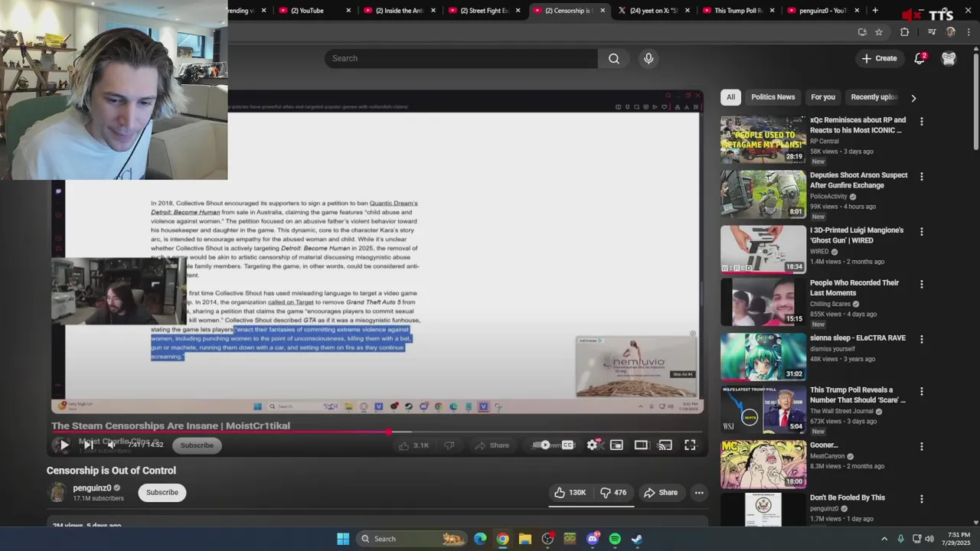Open the Create menu
This screenshot has width=980, height=551.
coord(879,58)
